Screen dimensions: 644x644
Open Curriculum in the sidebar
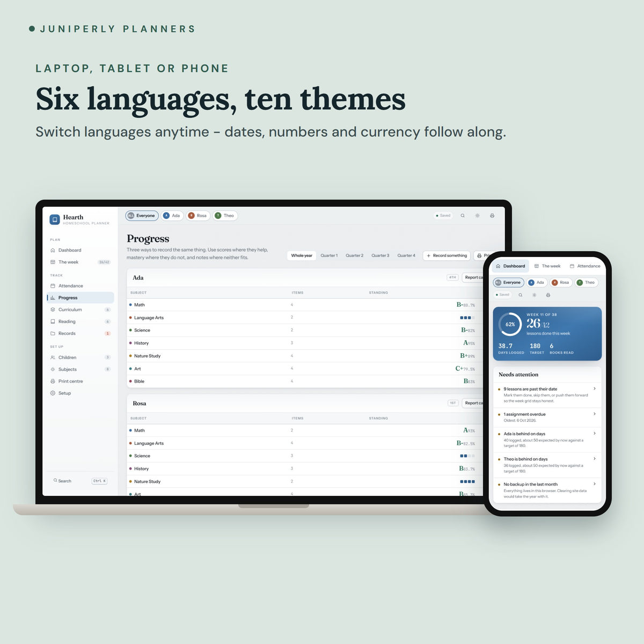pyautogui.click(x=80, y=310)
